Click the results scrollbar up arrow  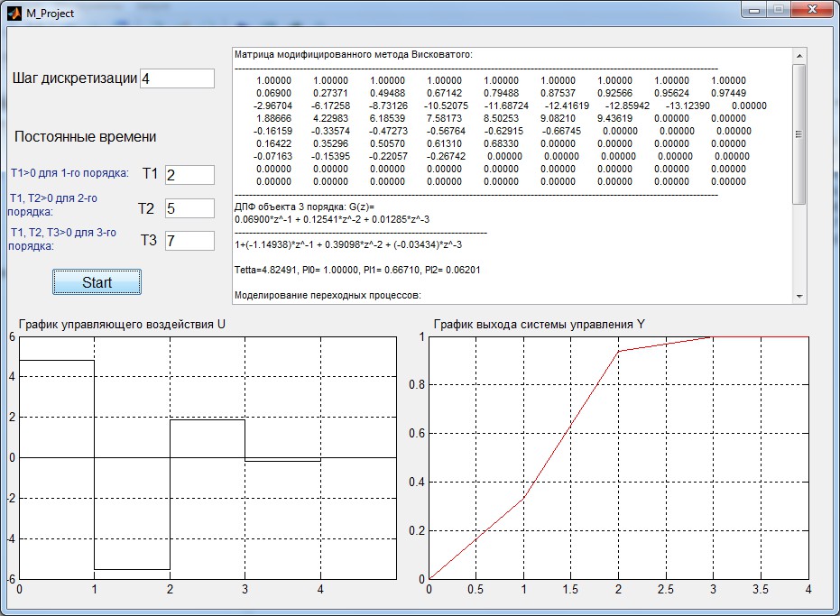click(799, 56)
